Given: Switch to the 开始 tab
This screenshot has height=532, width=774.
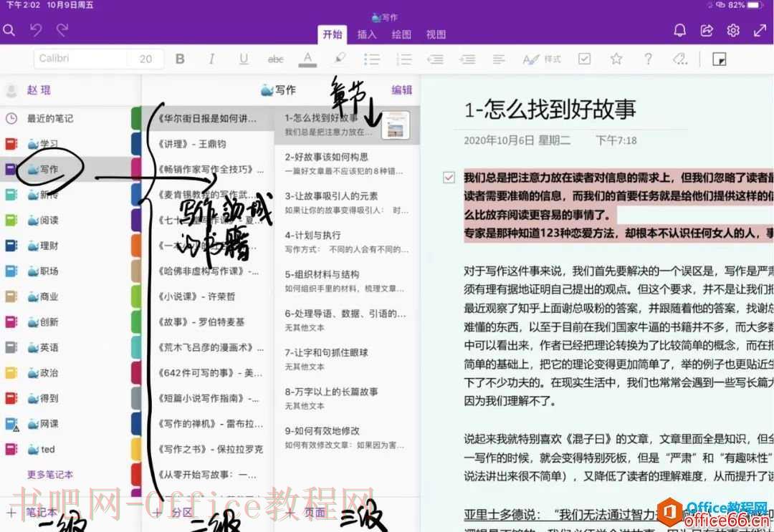Looking at the screenshot, I should tap(333, 34).
